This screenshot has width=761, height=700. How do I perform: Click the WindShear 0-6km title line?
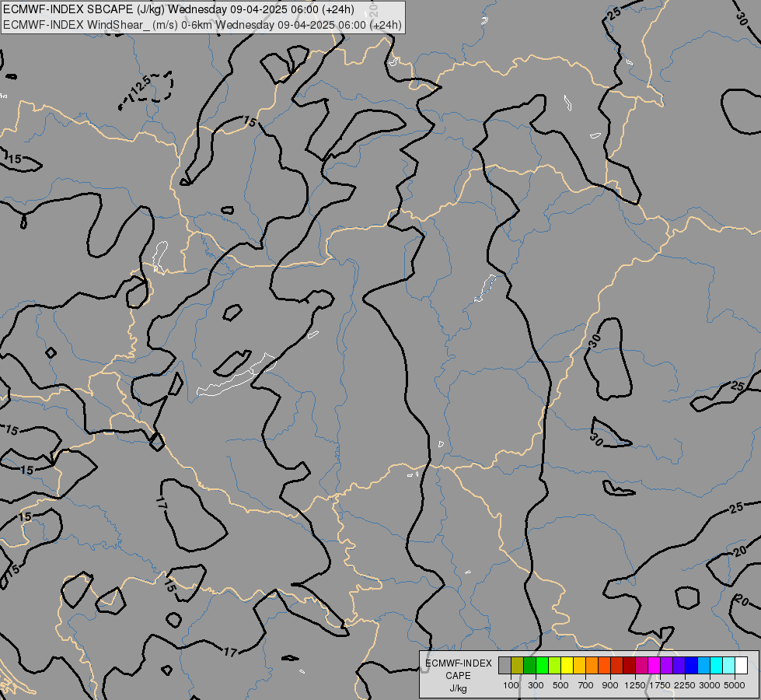coord(202,25)
